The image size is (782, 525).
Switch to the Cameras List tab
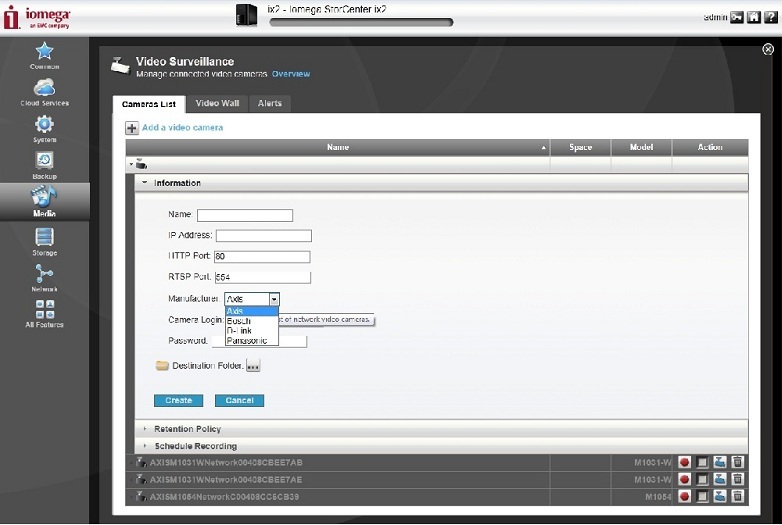tap(149, 104)
